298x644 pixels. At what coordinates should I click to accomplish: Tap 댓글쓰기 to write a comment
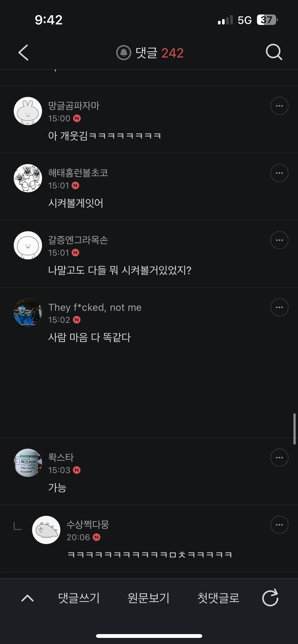click(79, 598)
